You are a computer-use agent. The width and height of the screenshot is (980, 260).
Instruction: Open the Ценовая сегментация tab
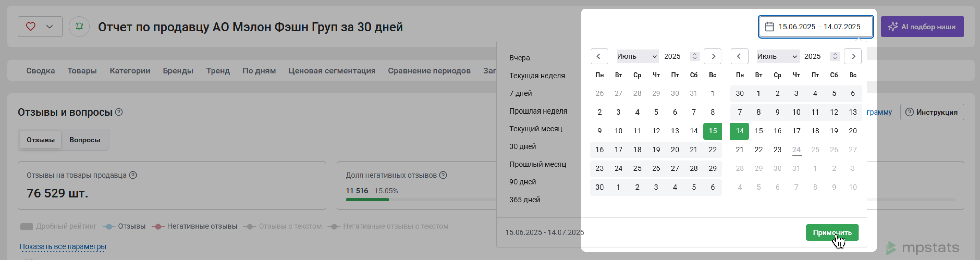tap(332, 71)
